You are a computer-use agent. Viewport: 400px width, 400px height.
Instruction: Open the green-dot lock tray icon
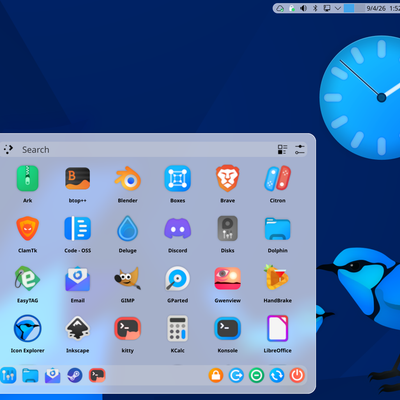point(292,8)
